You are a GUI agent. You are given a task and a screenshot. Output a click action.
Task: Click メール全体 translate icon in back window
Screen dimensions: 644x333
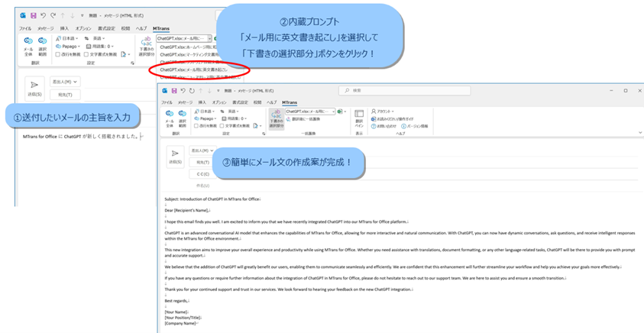coord(28,47)
